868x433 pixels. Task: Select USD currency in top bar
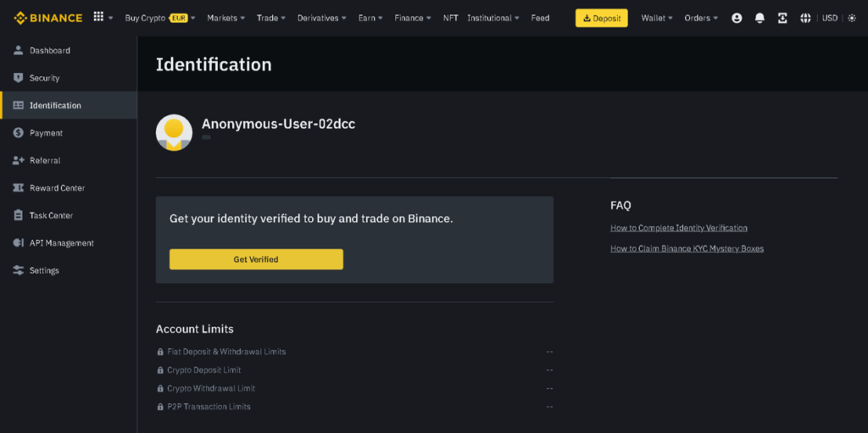(830, 18)
